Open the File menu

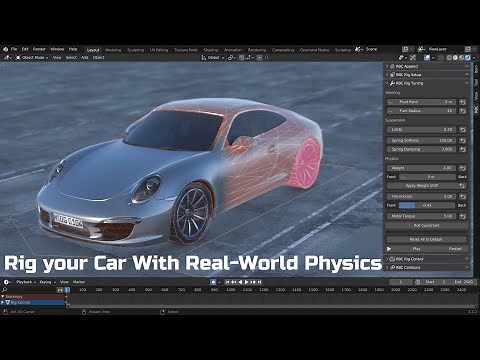coord(14,49)
